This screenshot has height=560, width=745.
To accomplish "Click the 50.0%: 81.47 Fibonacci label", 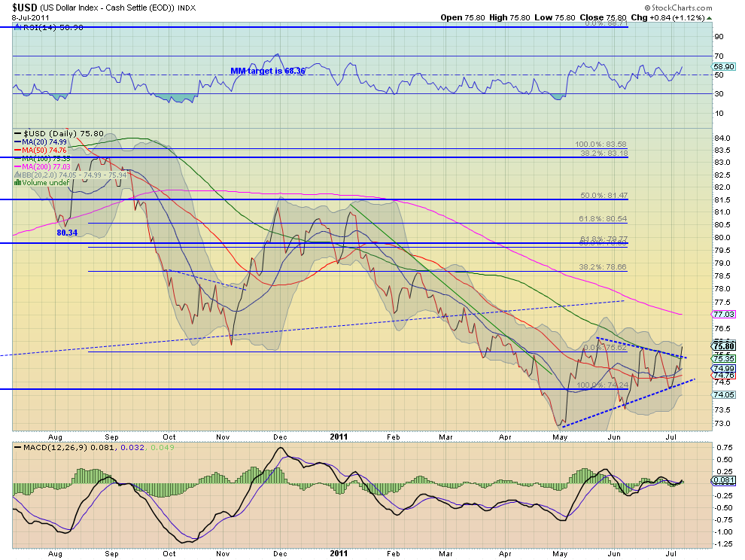I will coord(604,196).
